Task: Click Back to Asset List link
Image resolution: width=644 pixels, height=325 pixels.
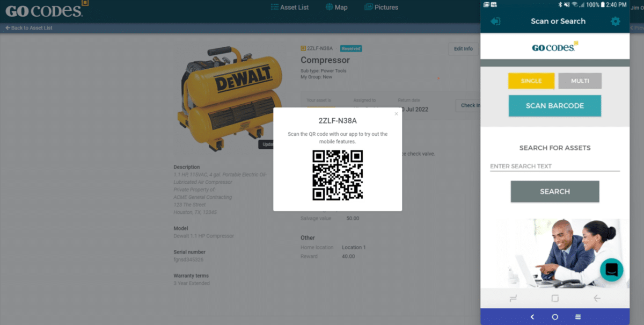Action: 29,28
